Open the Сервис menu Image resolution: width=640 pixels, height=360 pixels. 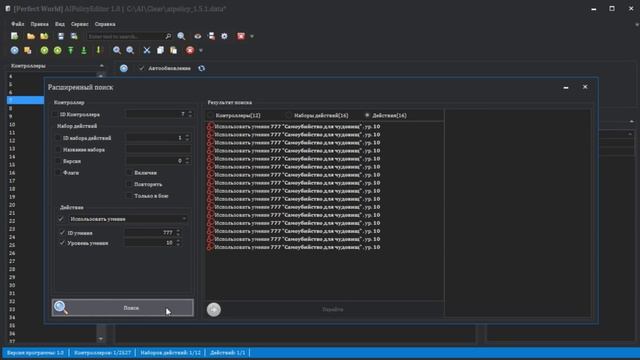80,24
